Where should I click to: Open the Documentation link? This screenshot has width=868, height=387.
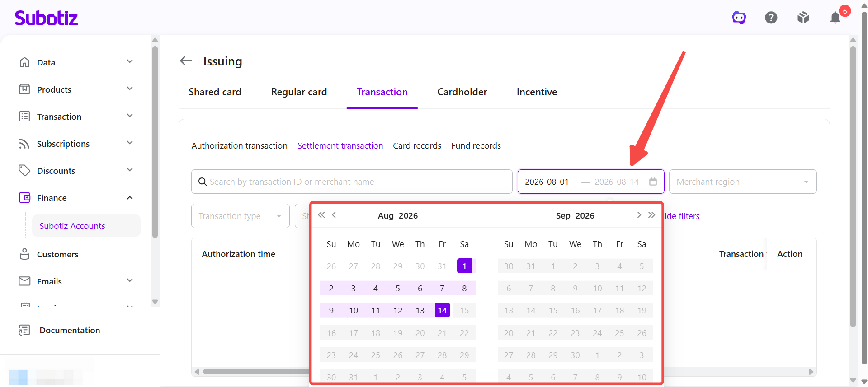pyautogui.click(x=70, y=330)
